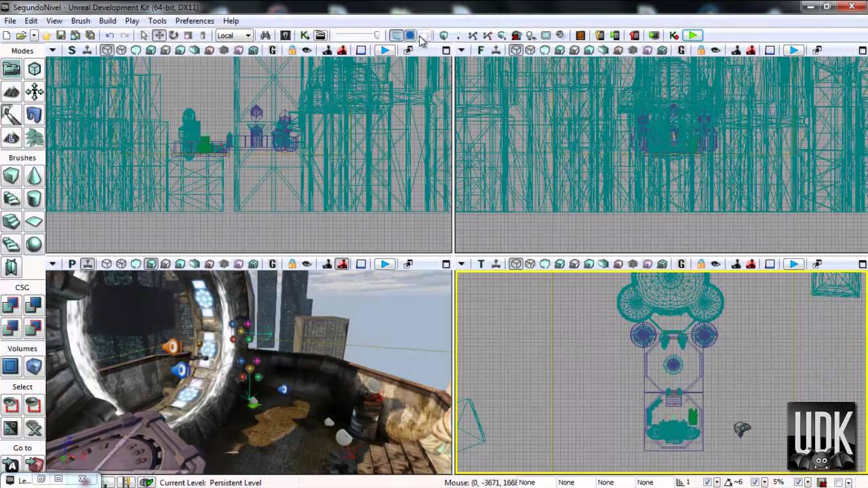The height and width of the screenshot is (488, 868).
Task: Open the Tools menu
Action: (x=157, y=21)
